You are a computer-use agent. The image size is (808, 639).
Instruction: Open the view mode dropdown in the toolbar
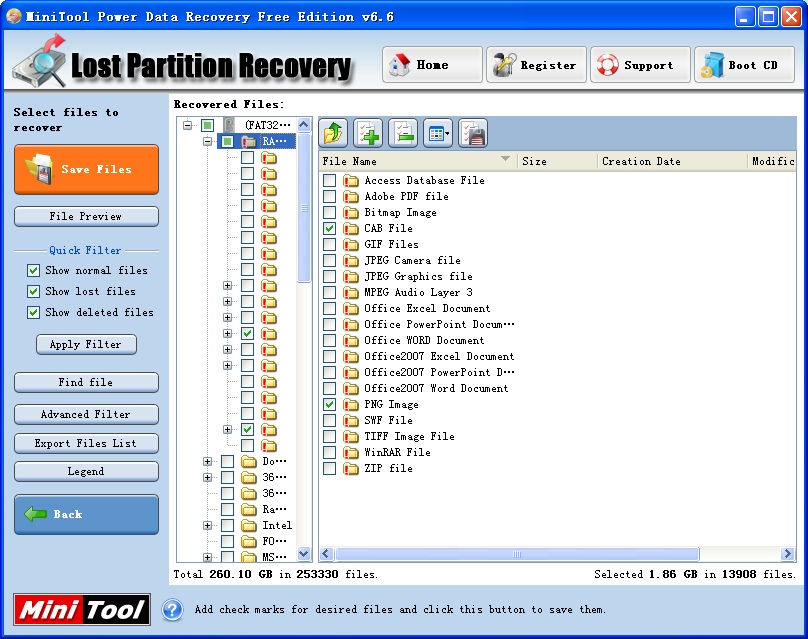click(x=438, y=133)
